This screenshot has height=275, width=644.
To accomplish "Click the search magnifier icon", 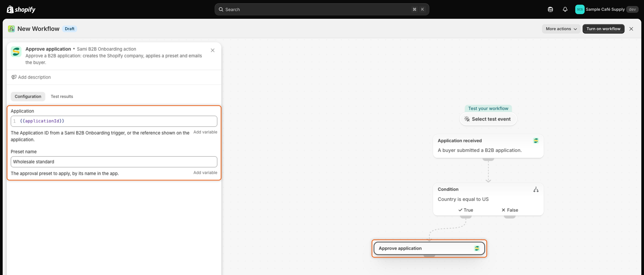I will click(221, 9).
